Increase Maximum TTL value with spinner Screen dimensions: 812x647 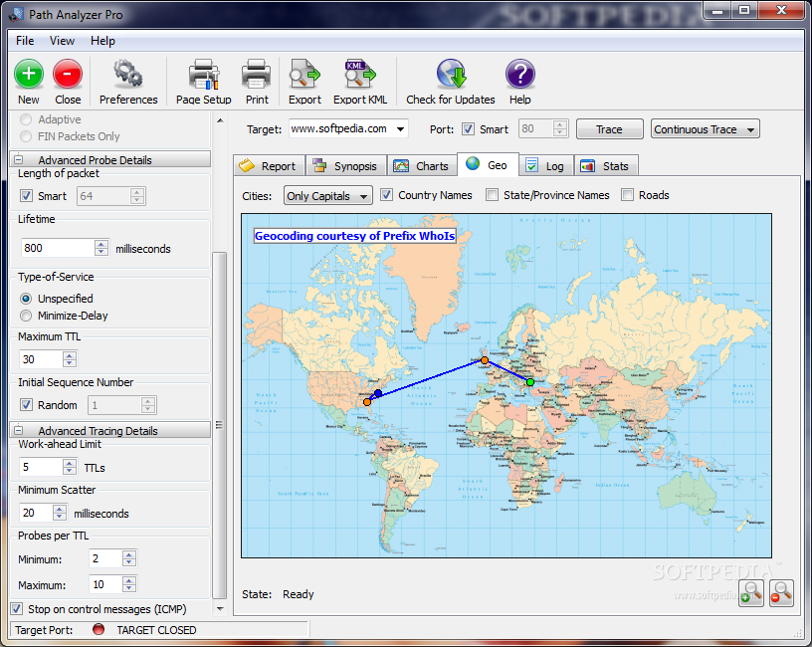click(x=70, y=355)
